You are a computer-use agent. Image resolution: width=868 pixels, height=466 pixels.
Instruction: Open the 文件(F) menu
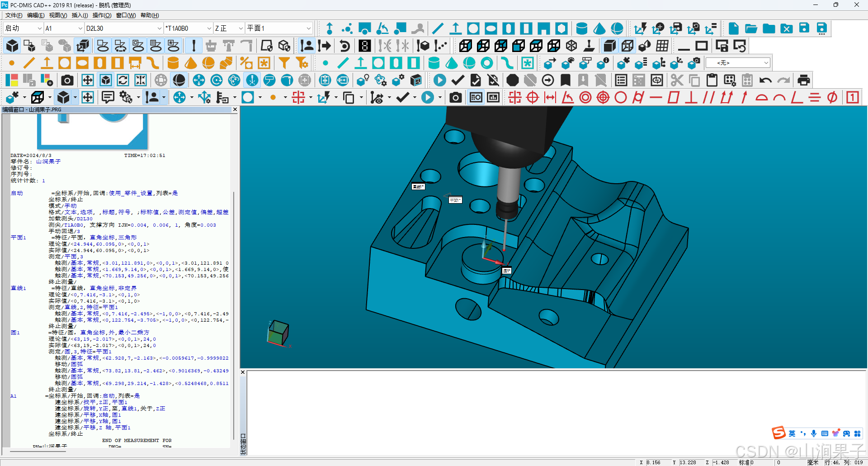pos(14,15)
